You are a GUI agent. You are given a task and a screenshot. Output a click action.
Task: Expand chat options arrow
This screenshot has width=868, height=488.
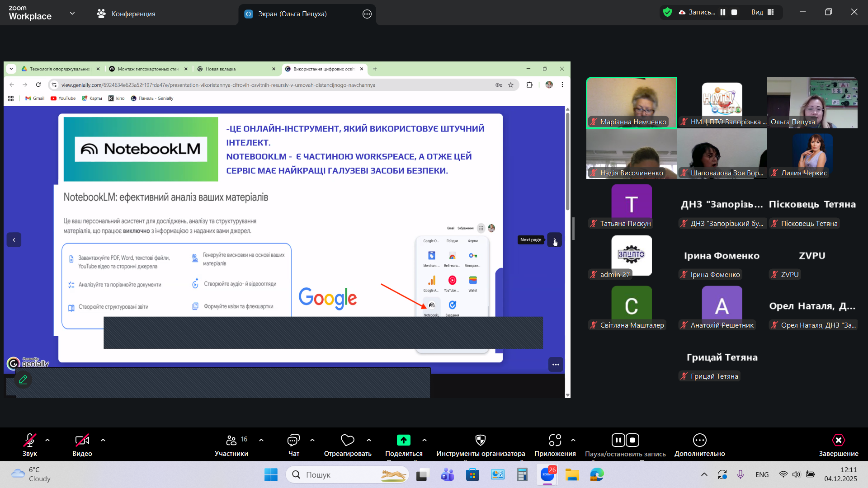point(312,440)
